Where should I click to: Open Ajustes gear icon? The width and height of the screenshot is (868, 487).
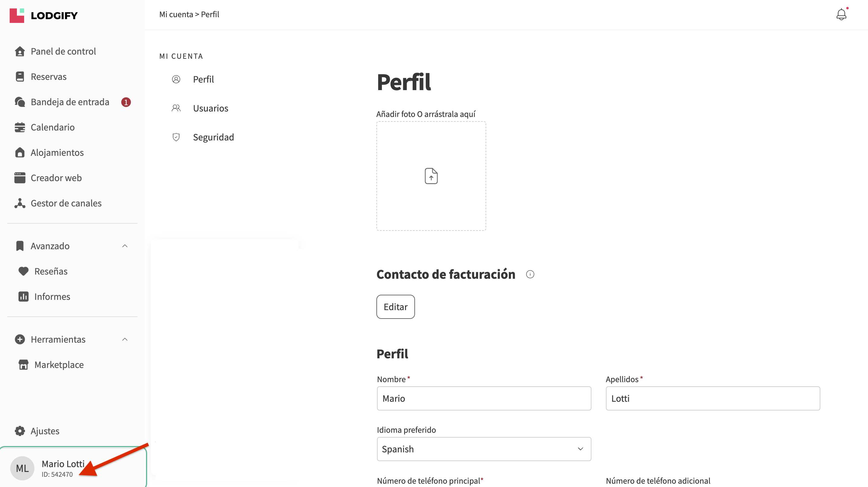[20, 431]
